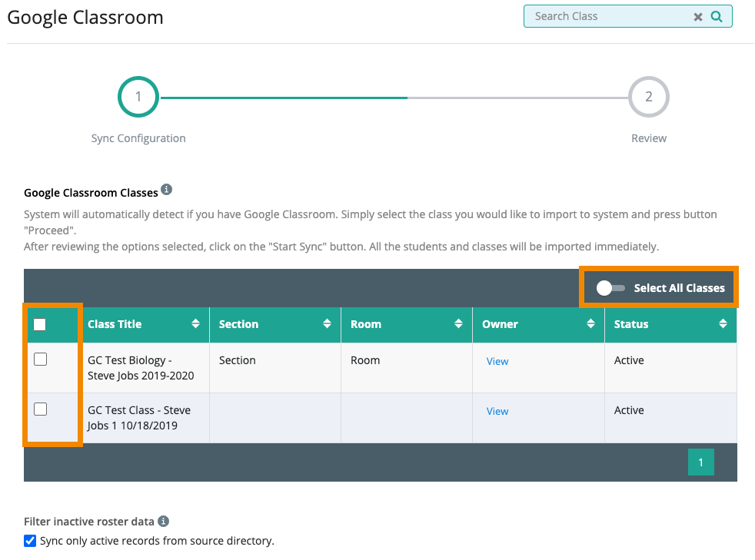Sort table by Section column
This screenshot has height=560, width=755.
pos(328,324)
